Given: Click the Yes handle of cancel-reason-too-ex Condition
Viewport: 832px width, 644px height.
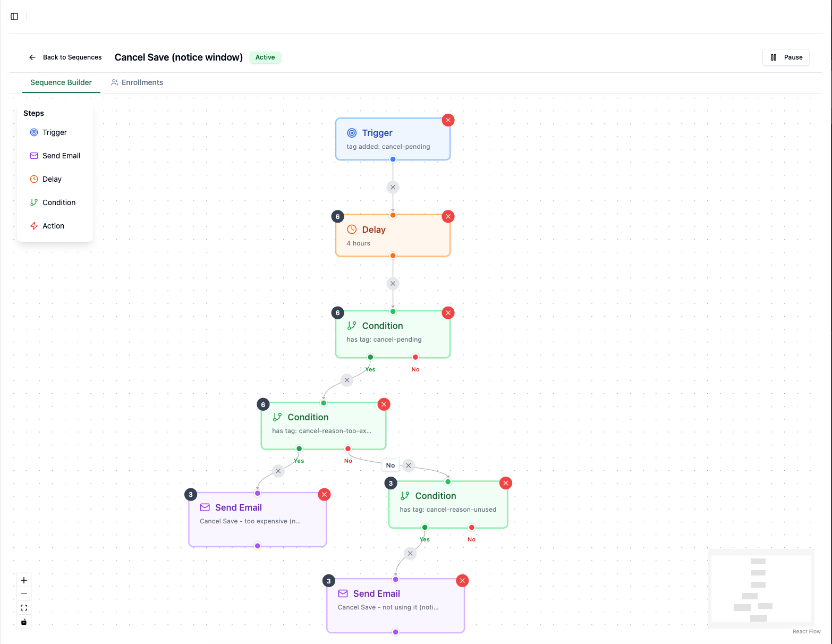Looking at the screenshot, I should 299,448.
